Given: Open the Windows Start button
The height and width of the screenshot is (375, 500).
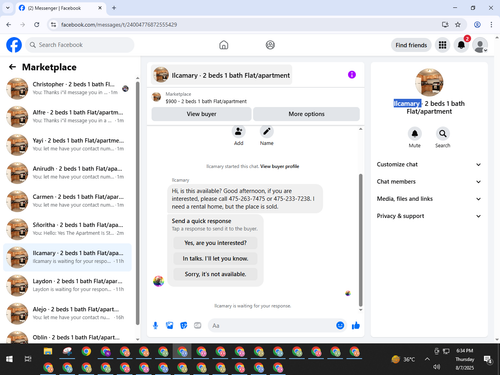Looking at the screenshot, I should pyautogui.click(x=9, y=359).
